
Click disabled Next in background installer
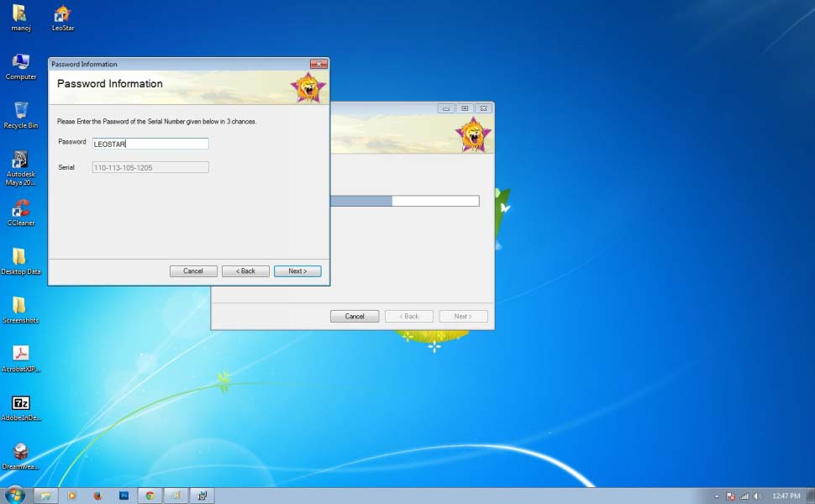pyautogui.click(x=463, y=317)
